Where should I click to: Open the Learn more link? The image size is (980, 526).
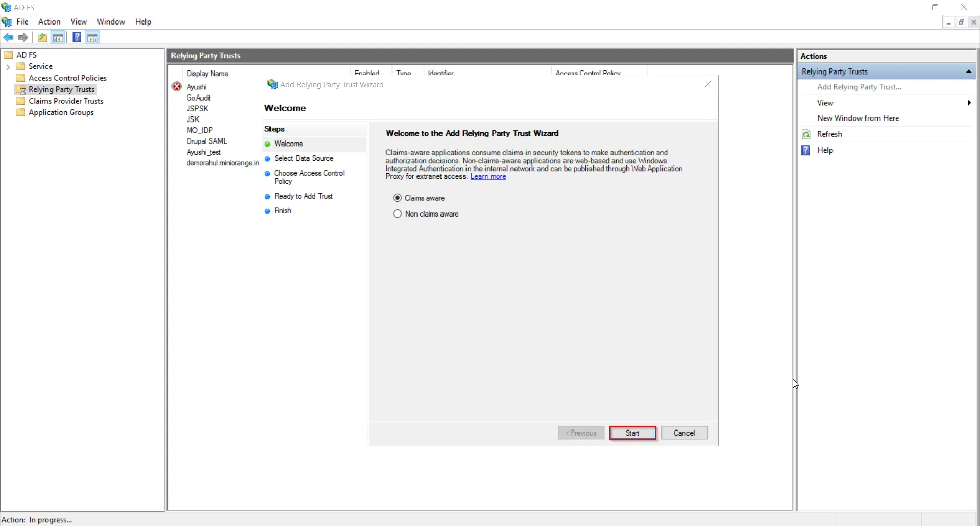[488, 177]
